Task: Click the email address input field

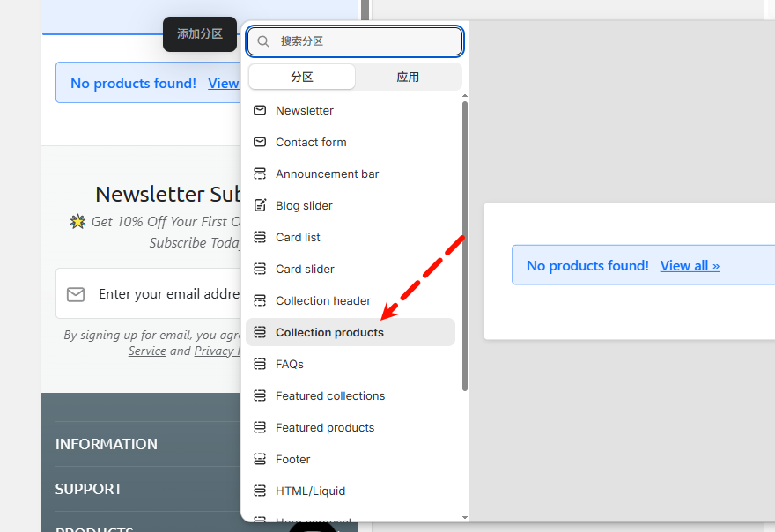Action: (x=167, y=293)
